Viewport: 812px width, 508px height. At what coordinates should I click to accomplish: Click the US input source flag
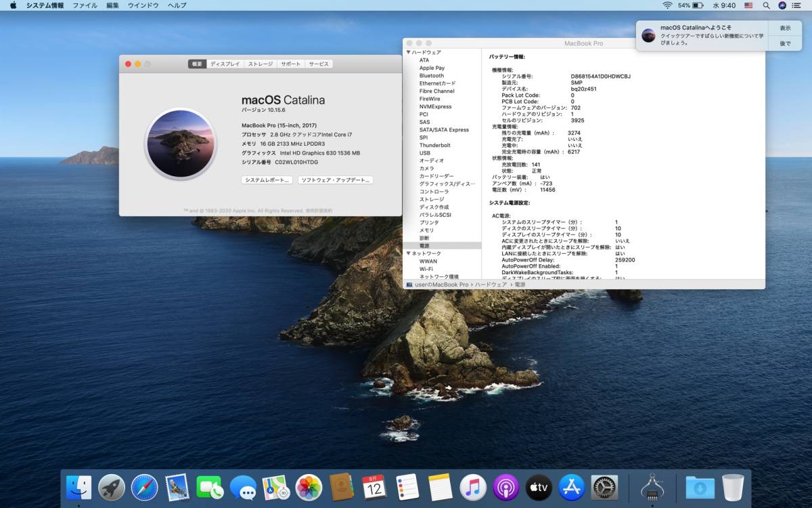coord(748,5)
